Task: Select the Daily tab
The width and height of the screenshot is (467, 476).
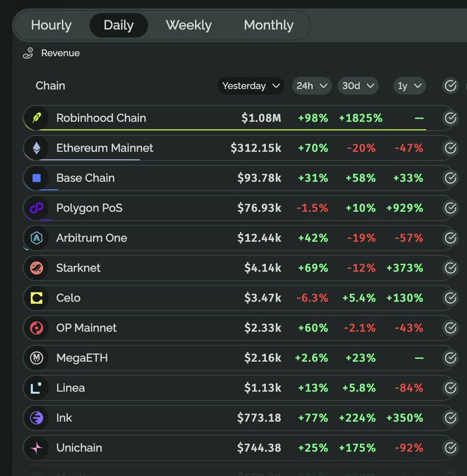Action: (x=119, y=25)
